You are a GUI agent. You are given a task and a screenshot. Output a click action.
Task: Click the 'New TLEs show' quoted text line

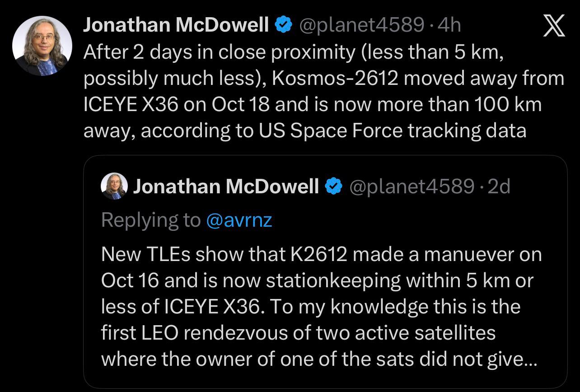tap(321, 255)
